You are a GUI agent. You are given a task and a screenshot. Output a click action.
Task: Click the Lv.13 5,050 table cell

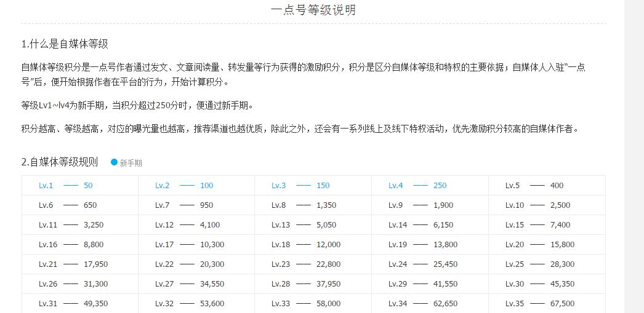tap(313, 225)
